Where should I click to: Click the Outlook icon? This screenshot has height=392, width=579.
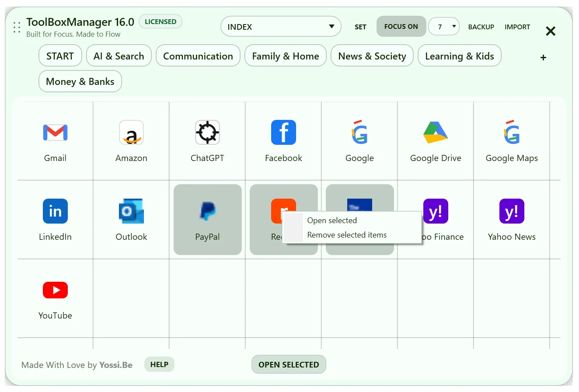pos(131,211)
